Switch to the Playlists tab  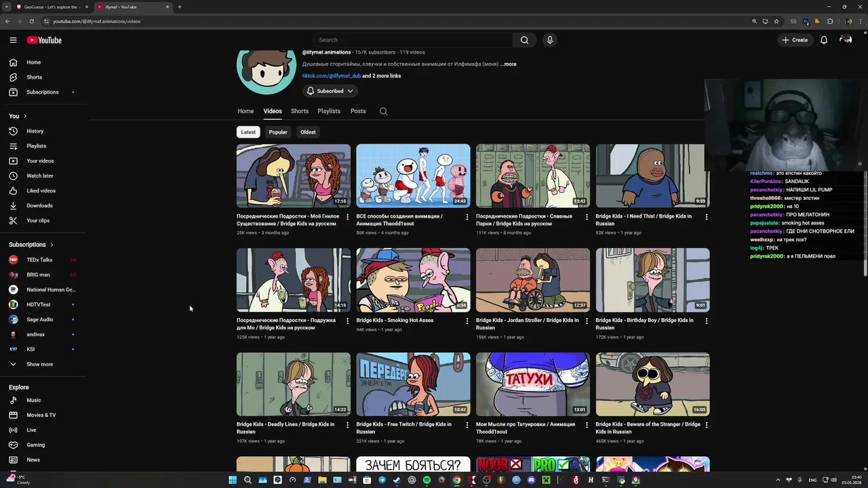(329, 111)
